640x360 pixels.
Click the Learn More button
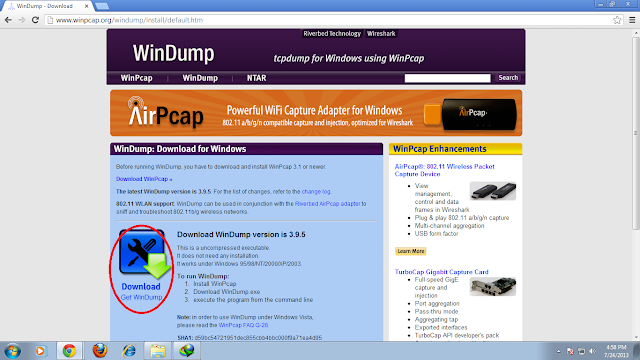point(411,251)
